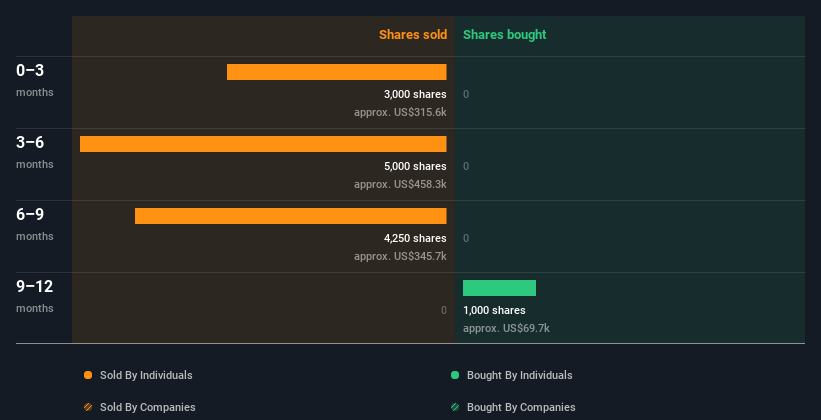
Task: Toggle the Sold By Individuals legend label
Action: pos(146,375)
